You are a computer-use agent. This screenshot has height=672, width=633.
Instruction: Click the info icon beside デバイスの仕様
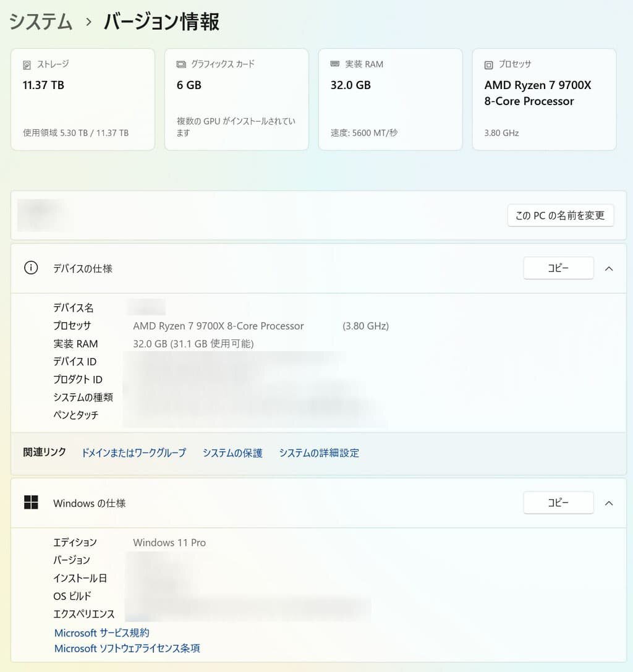[x=31, y=268]
